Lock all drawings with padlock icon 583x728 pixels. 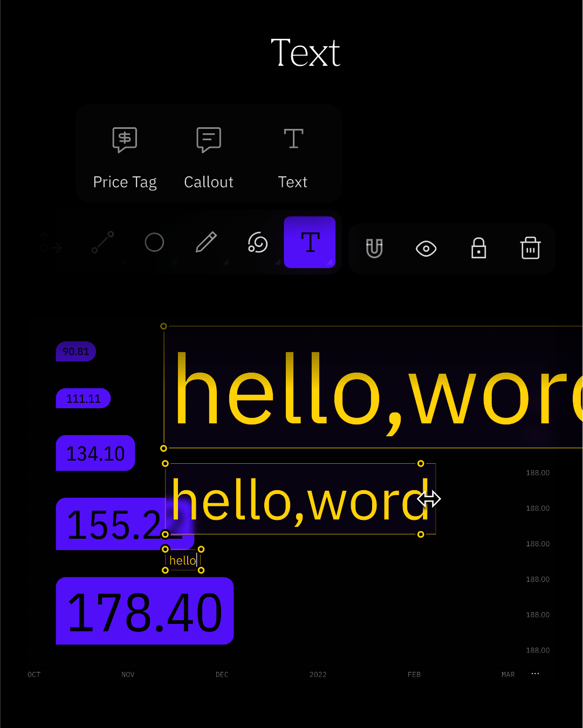(x=478, y=249)
